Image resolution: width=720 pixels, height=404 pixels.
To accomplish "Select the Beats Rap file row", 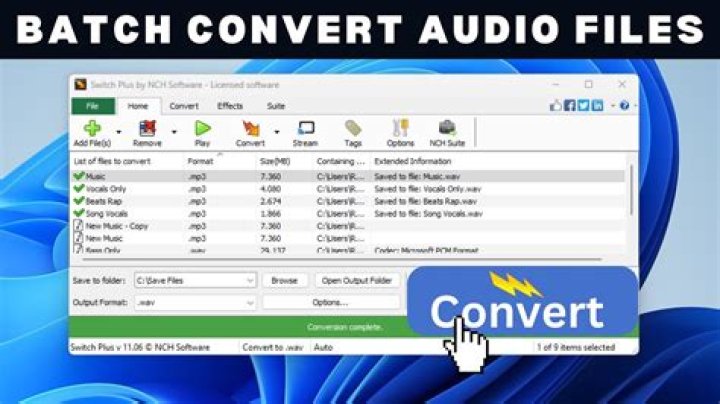I will (x=348, y=201).
